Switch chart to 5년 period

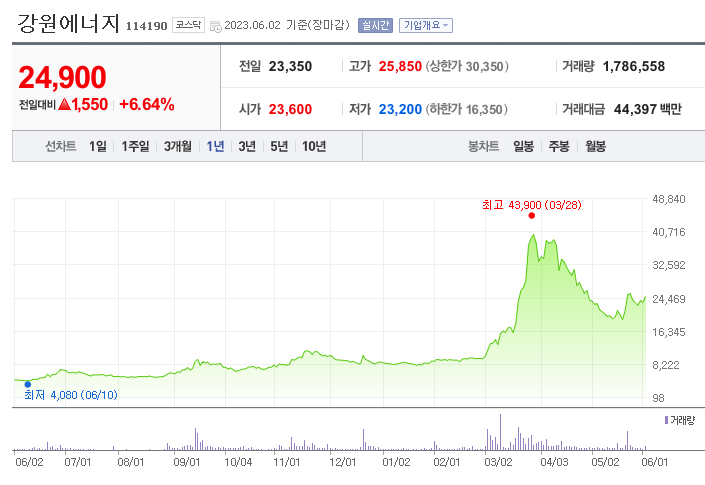(279, 146)
